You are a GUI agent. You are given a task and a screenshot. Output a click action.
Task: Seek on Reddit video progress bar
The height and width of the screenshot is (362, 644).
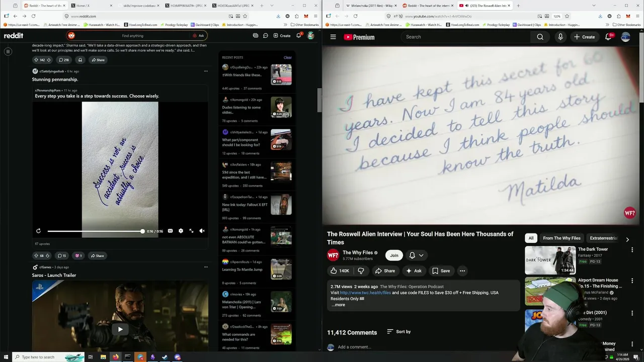96,231
